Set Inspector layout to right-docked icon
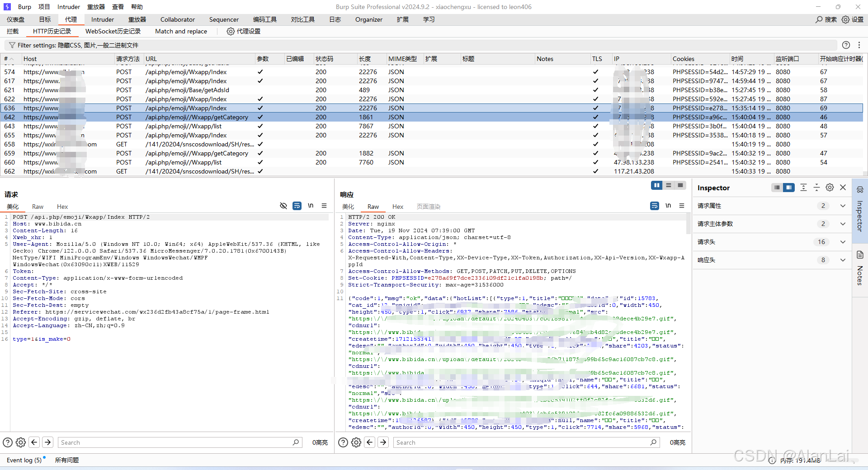The width and height of the screenshot is (868, 470). click(789, 188)
